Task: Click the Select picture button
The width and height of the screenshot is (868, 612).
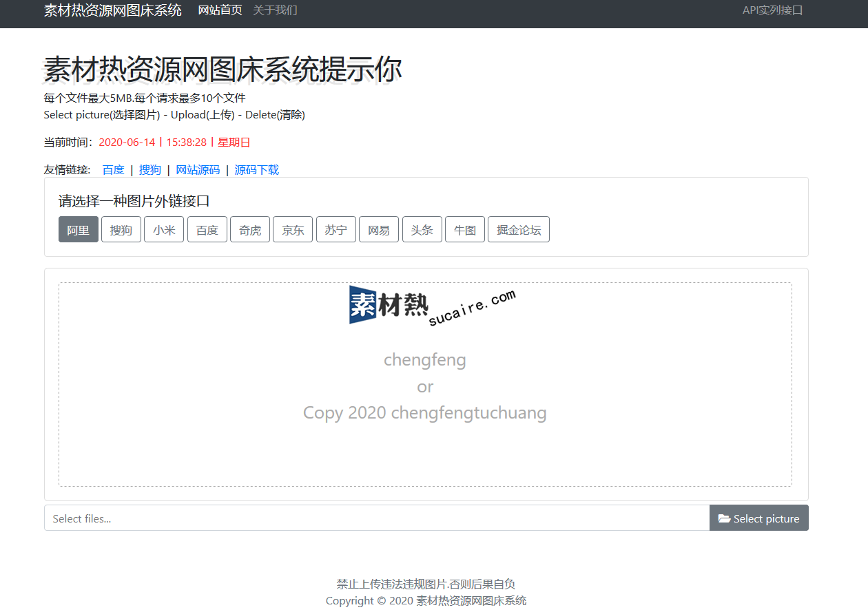Action: 759,518
